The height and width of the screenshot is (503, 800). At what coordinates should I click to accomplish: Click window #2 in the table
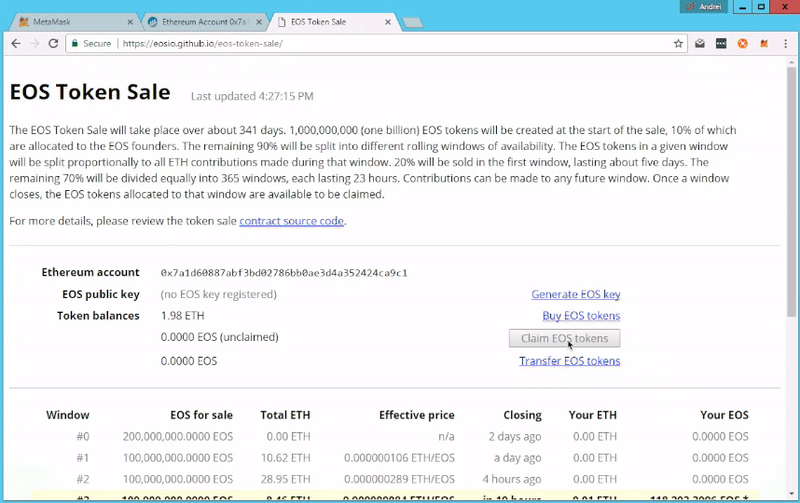click(83, 480)
